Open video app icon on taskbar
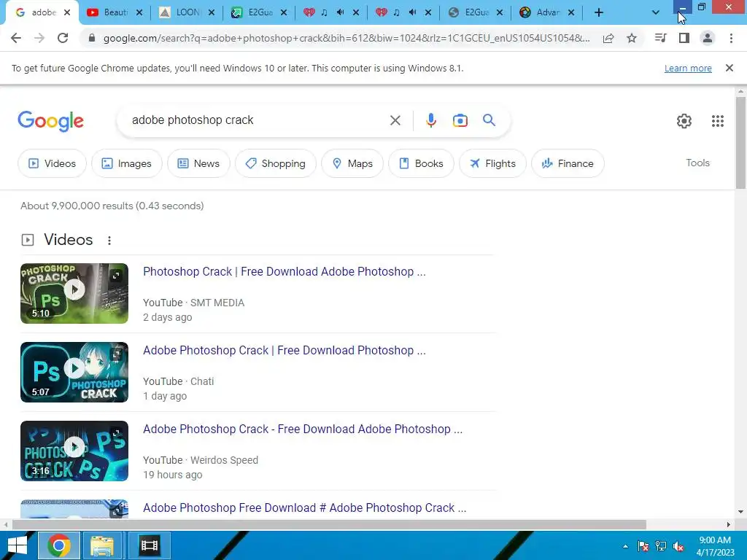This screenshot has width=747, height=560. pos(149,545)
